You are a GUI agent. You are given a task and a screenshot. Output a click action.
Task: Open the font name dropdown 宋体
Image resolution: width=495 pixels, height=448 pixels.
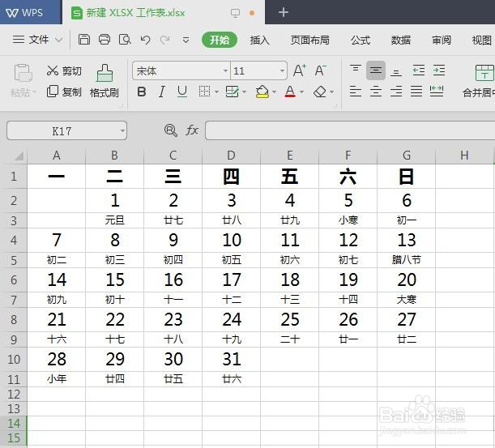pyautogui.click(x=225, y=70)
